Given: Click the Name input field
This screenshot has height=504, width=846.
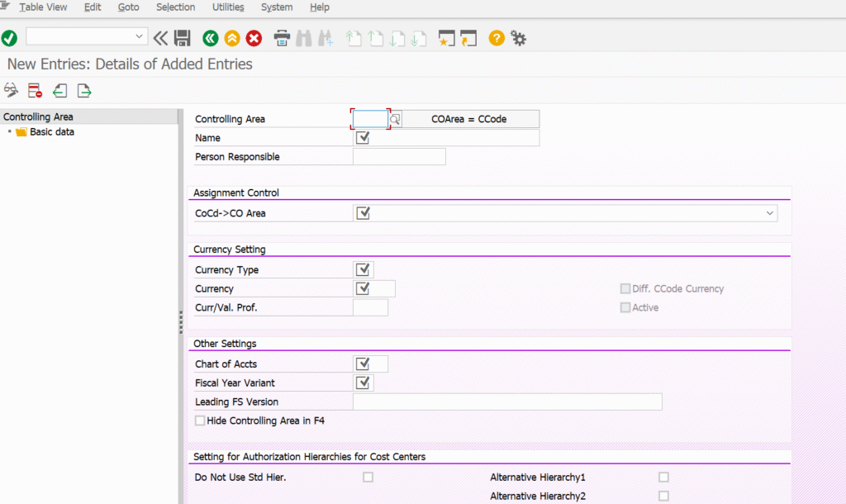Looking at the screenshot, I should click(445, 138).
